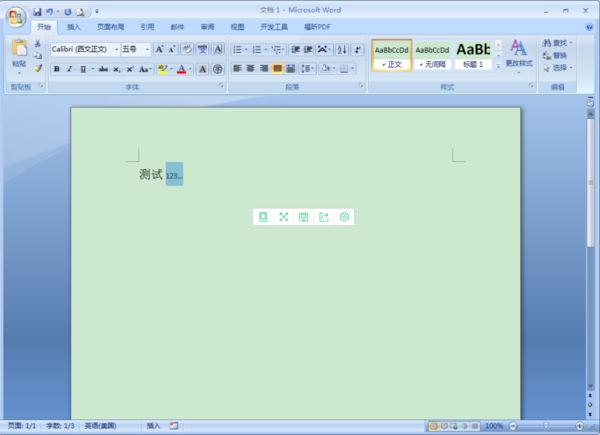Click the large Paste (粘贴) clipboard icon
Viewport: 600px width, 435px height.
[x=19, y=48]
